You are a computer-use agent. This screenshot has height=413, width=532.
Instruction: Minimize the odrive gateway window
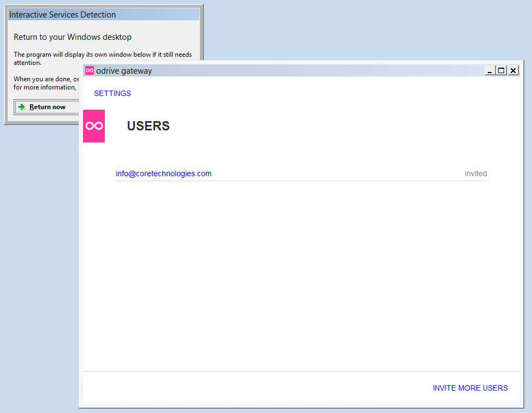489,70
